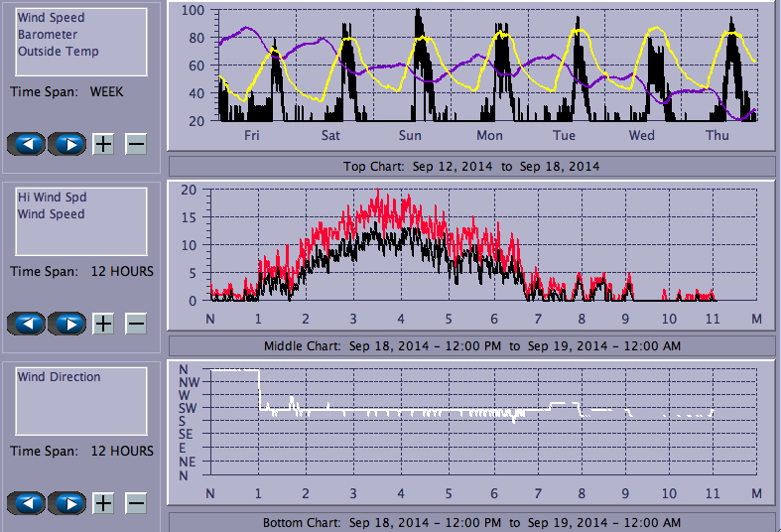Click the bottom chart's forward arrow button

(67, 503)
